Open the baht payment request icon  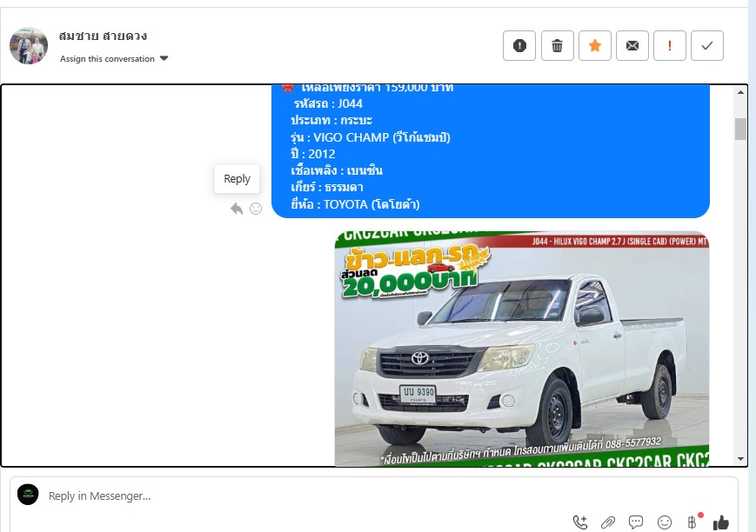(692, 522)
